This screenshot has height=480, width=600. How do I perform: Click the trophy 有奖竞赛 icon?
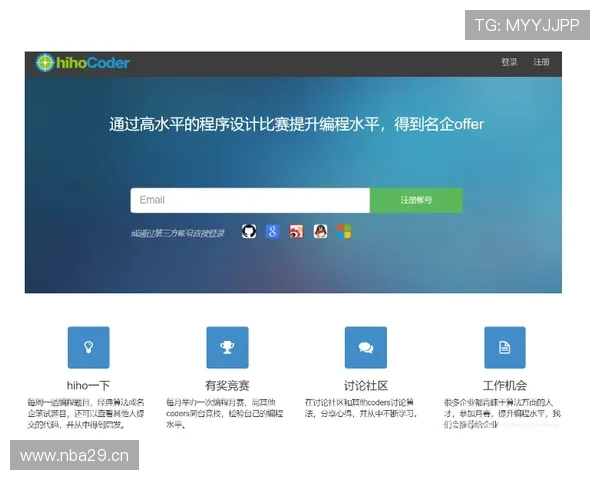click(227, 348)
